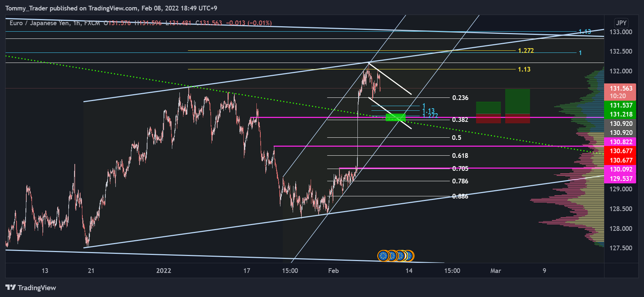
Task: Click the 13 date label on time axis
Action: [x=45, y=271]
